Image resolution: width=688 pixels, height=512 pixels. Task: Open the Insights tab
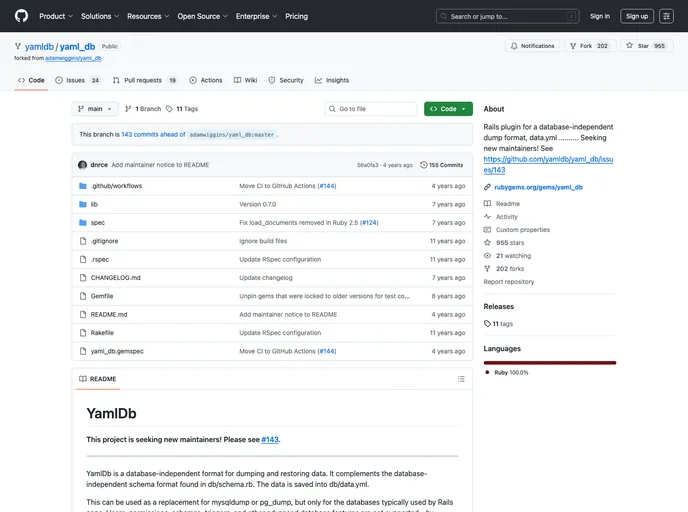coord(332,80)
